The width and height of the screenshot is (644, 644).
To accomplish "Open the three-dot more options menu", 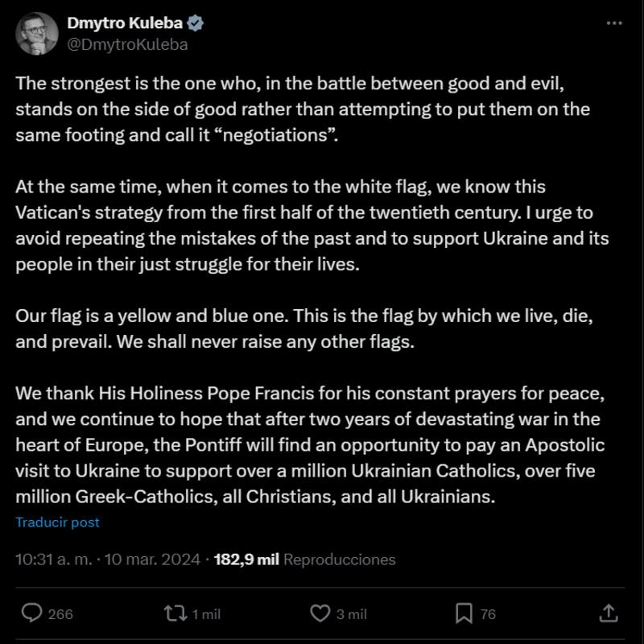I will coord(613,24).
